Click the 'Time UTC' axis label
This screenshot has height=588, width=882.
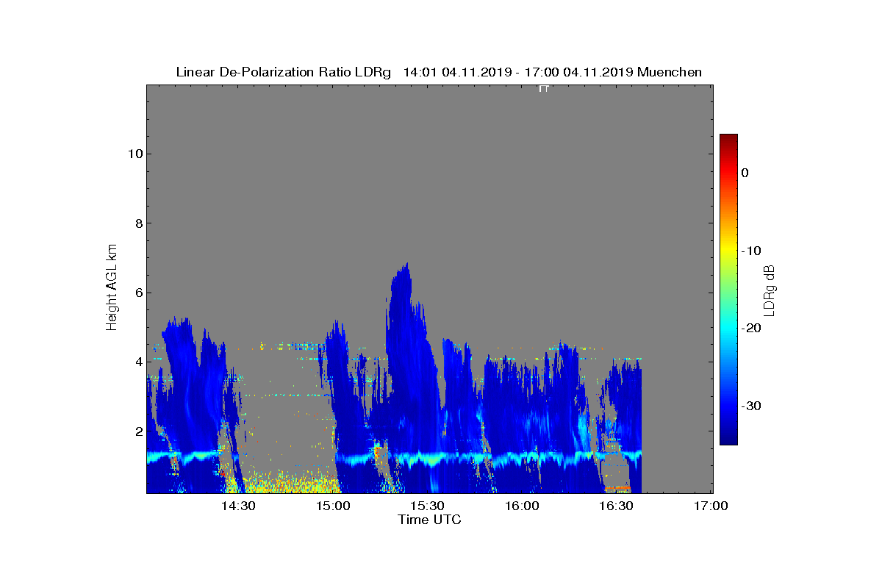(x=430, y=520)
